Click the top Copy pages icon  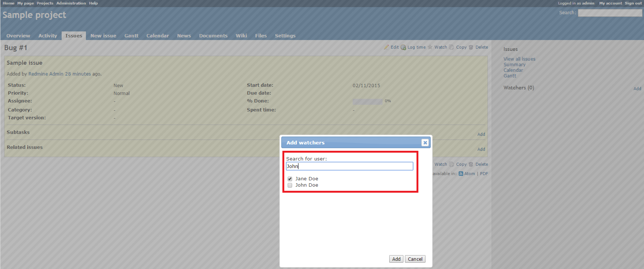tap(452, 47)
